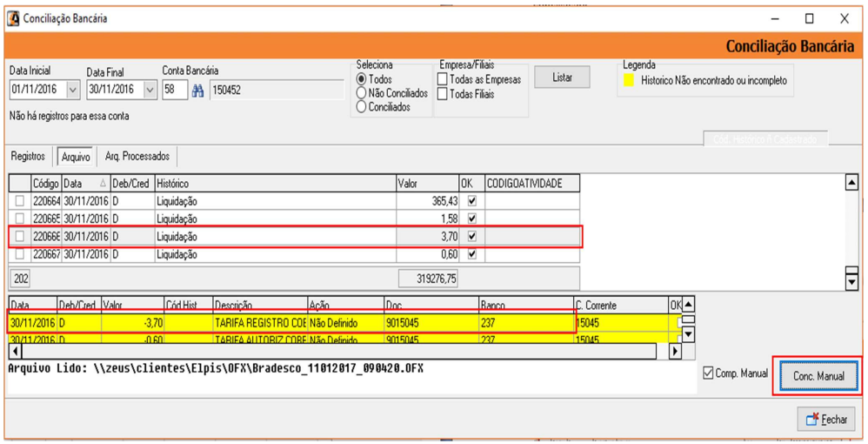Click the Histórico column header

pyautogui.click(x=275, y=184)
